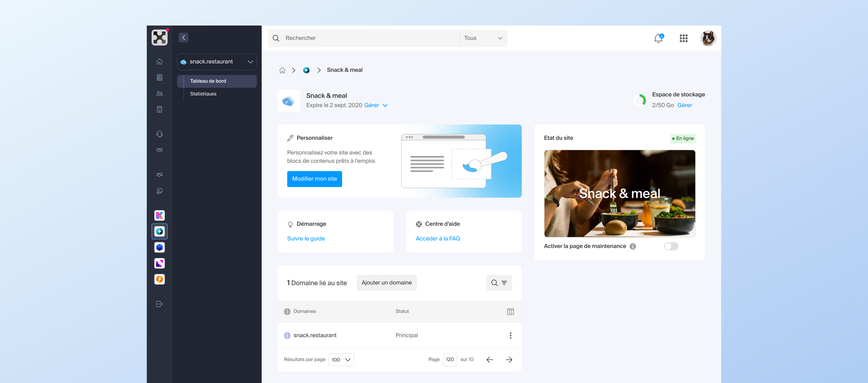
Task: Click the Modifier mon site button
Action: click(314, 179)
